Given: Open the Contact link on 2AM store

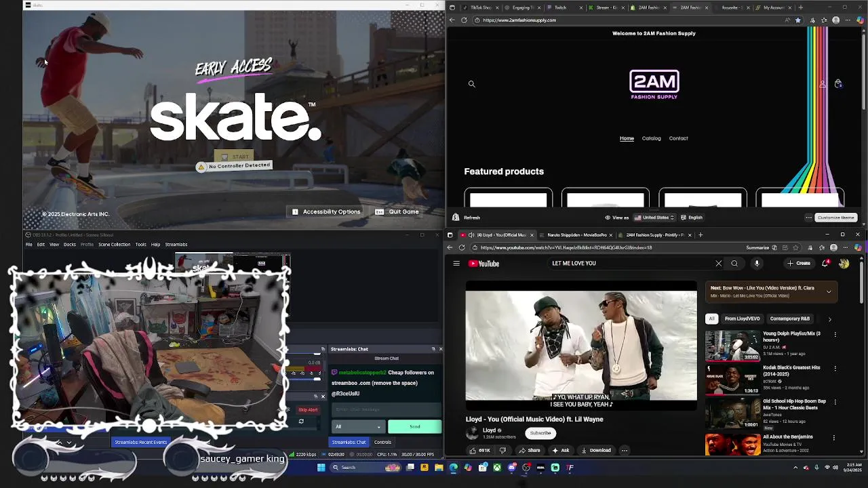Looking at the screenshot, I should click(x=678, y=138).
